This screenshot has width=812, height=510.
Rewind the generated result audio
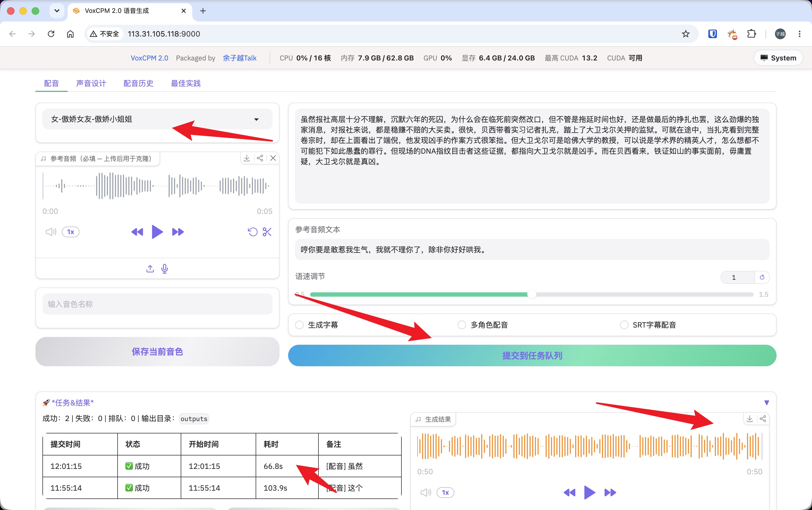[569, 493]
